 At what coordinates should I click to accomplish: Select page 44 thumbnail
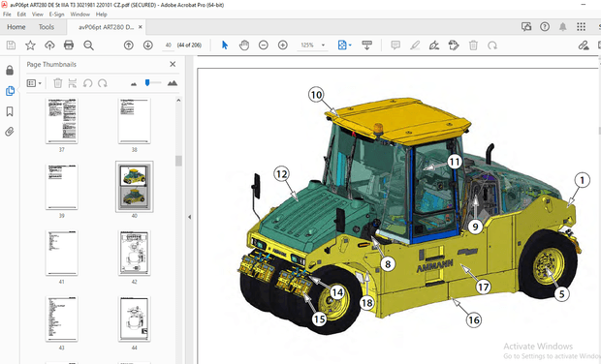pos(134,318)
